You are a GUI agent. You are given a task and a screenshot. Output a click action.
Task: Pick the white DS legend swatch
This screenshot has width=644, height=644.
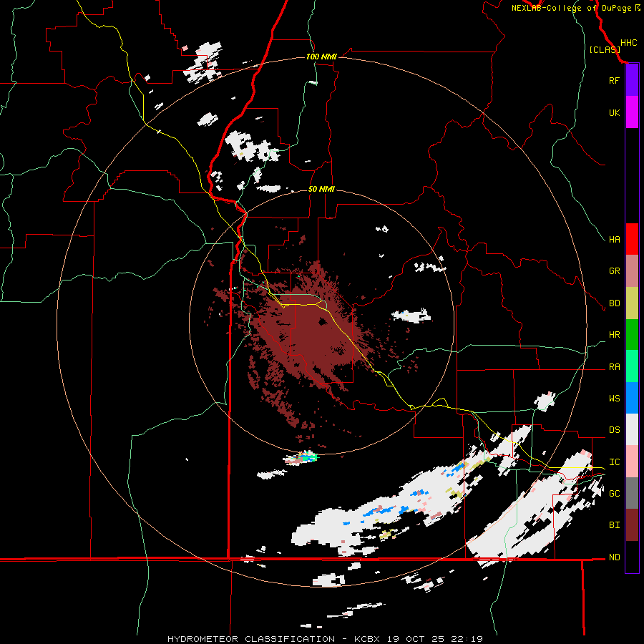pyautogui.click(x=632, y=429)
